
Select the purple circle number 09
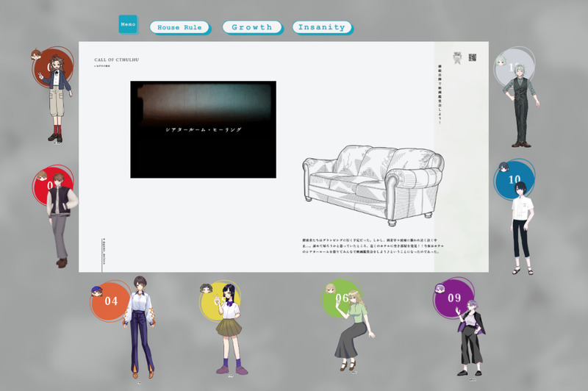(x=453, y=298)
